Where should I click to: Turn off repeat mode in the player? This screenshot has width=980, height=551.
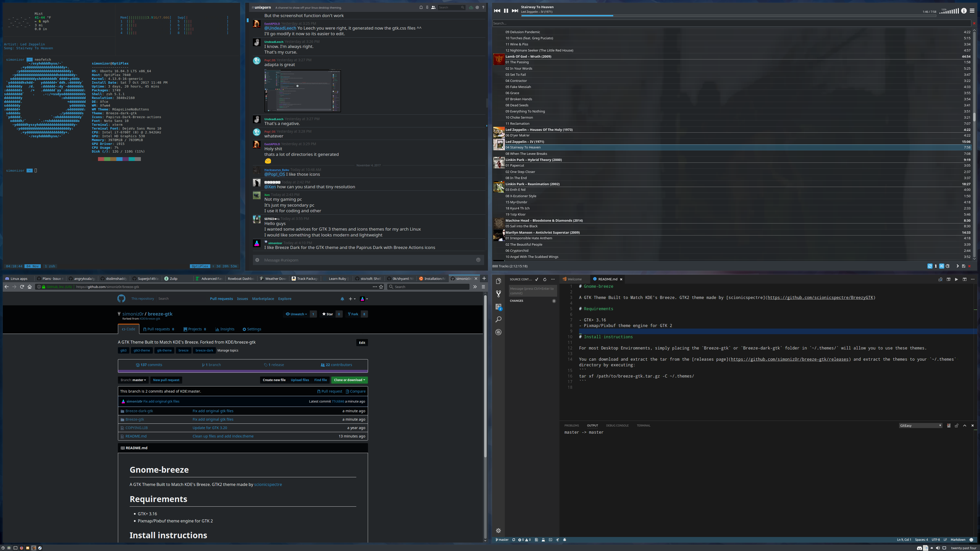click(930, 266)
